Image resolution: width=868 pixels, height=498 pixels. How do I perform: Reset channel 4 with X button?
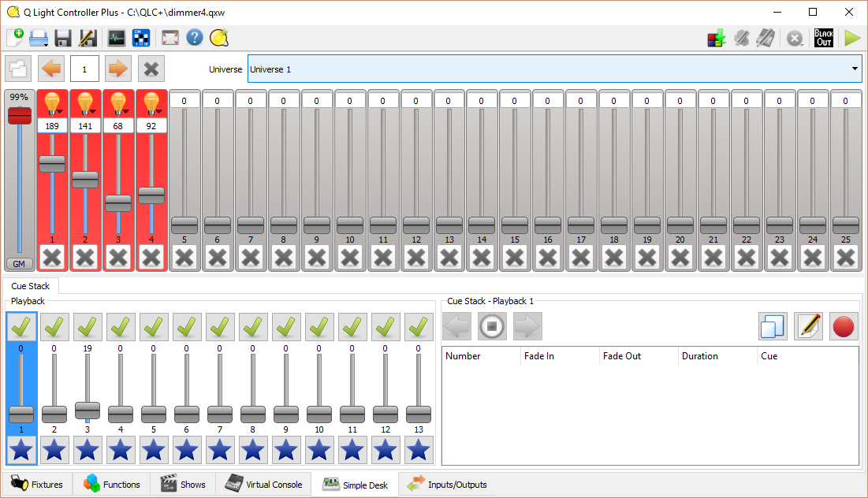(x=151, y=258)
